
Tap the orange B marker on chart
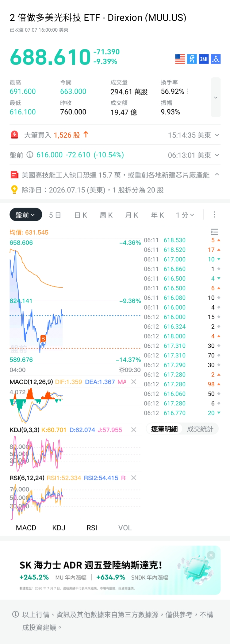click(43, 338)
